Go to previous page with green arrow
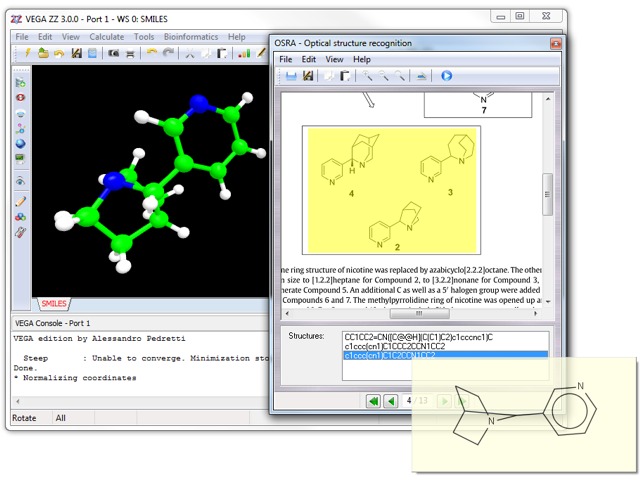Screen dimensions: 640x480 [391, 401]
